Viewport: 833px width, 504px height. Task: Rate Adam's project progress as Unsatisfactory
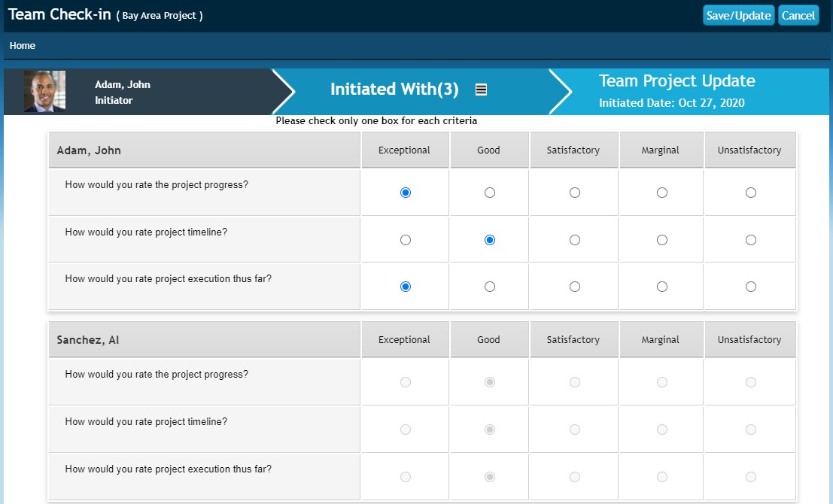click(751, 193)
